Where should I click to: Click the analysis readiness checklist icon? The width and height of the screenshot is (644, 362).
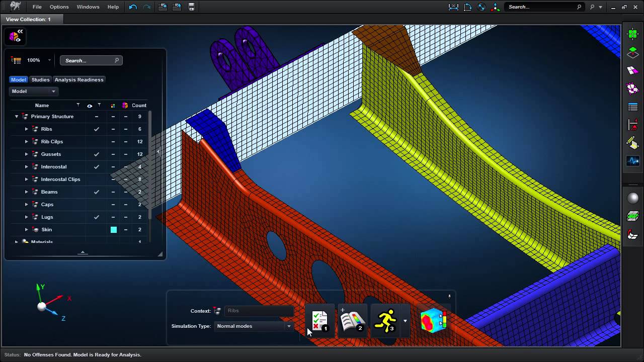click(319, 321)
